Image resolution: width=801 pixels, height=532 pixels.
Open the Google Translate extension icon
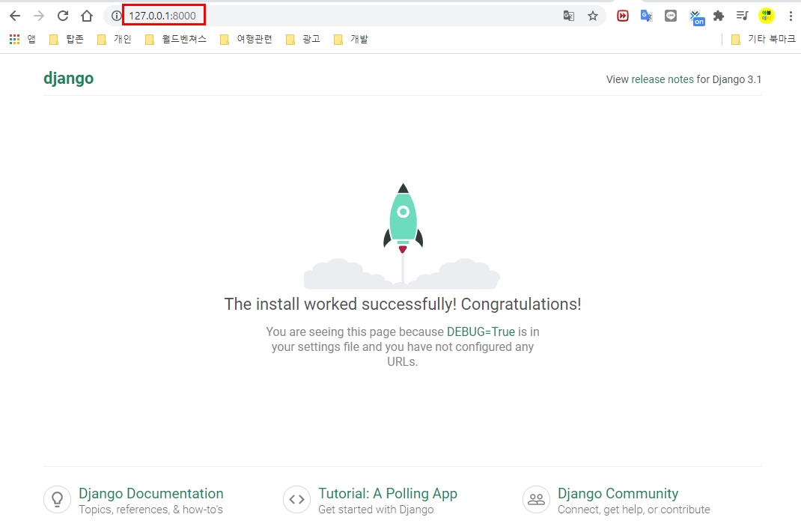pyautogui.click(x=647, y=16)
